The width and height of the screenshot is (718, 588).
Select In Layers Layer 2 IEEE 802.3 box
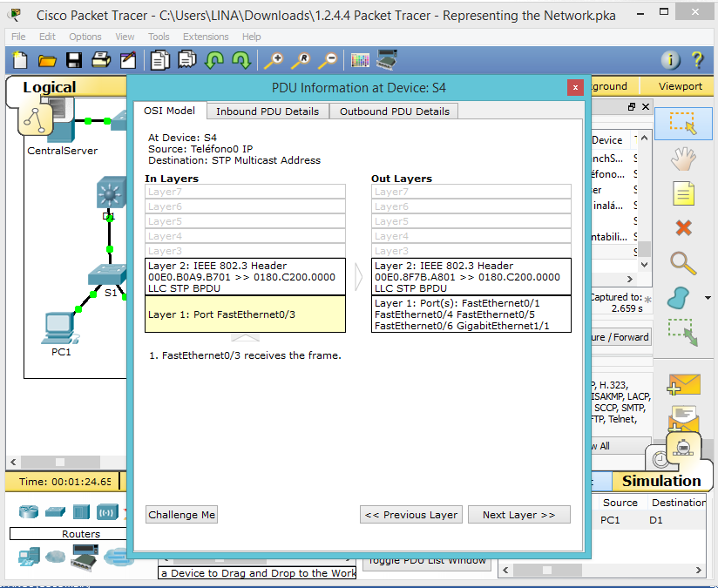[245, 277]
